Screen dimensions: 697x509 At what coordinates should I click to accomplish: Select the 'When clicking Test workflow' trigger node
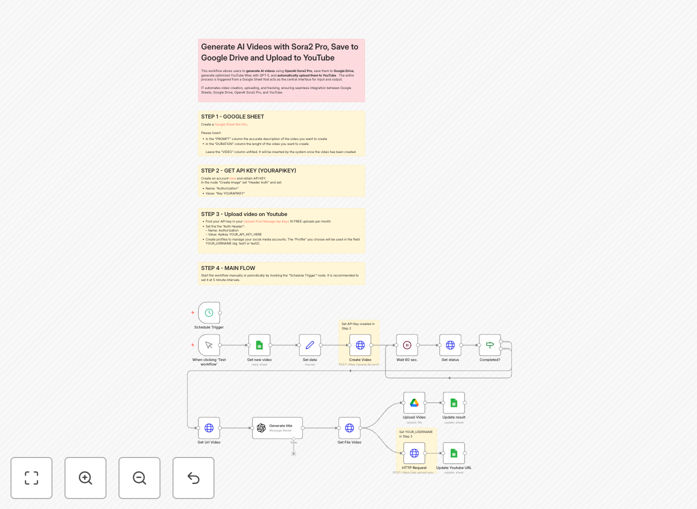(x=209, y=345)
